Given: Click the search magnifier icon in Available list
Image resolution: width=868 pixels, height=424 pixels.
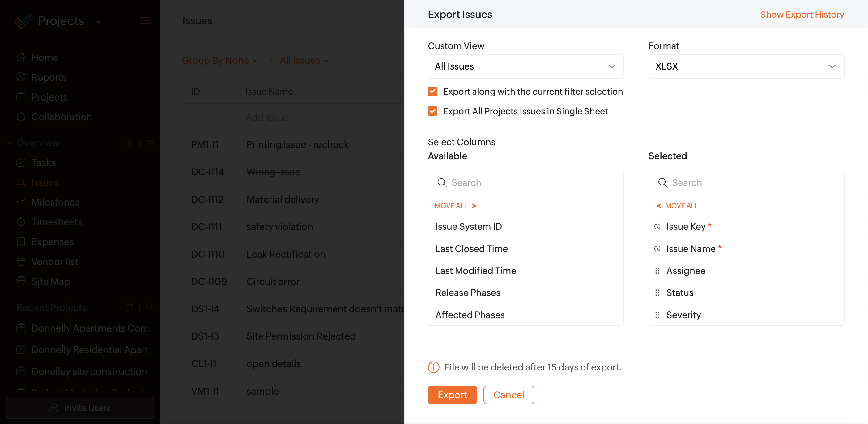Looking at the screenshot, I should [442, 183].
